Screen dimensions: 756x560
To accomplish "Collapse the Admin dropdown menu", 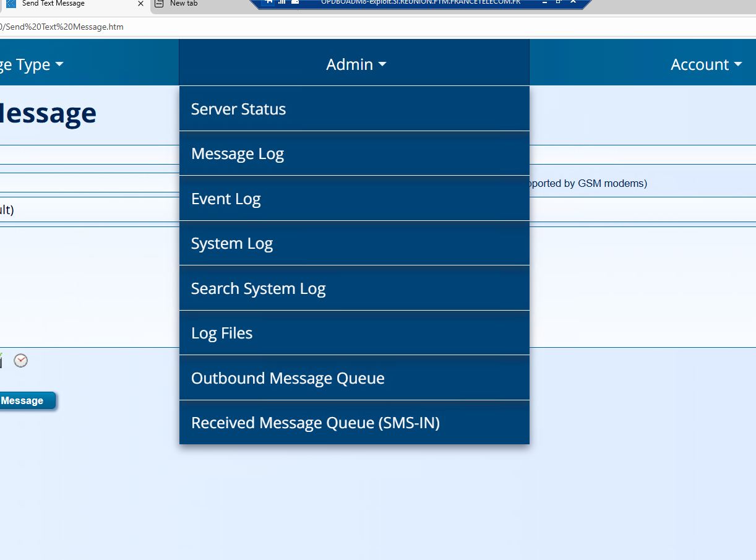I will [x=356, y=64].
